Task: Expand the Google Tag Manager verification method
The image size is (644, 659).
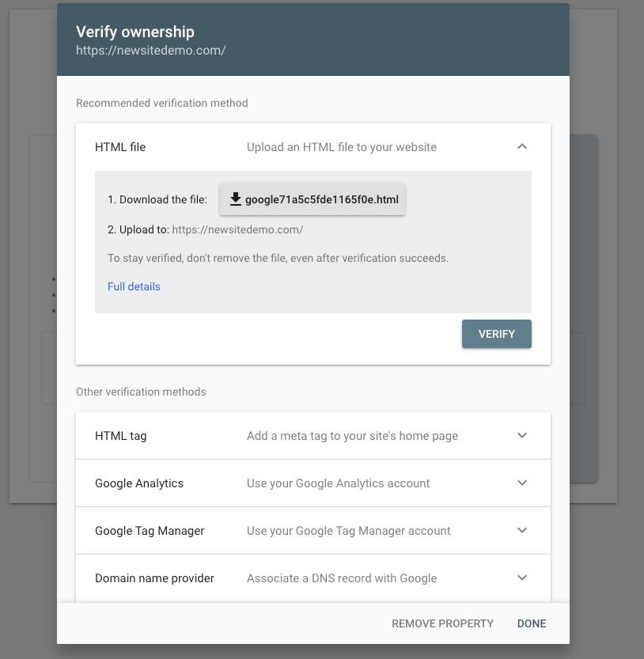Action: click(522, 530)
